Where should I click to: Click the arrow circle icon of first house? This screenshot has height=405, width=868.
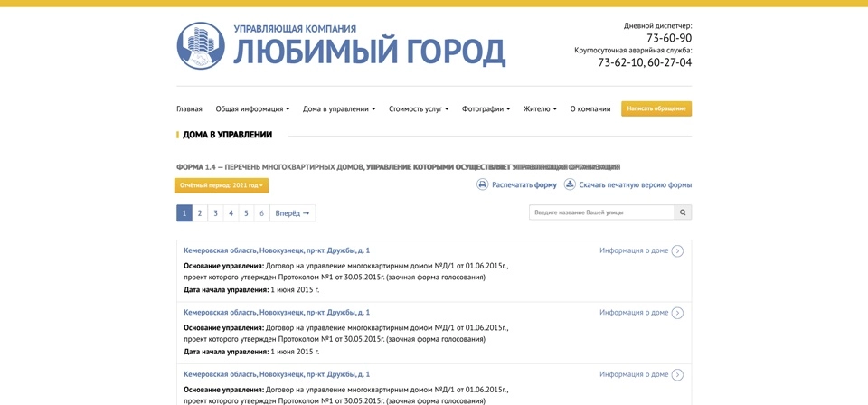tap(677, 251)
